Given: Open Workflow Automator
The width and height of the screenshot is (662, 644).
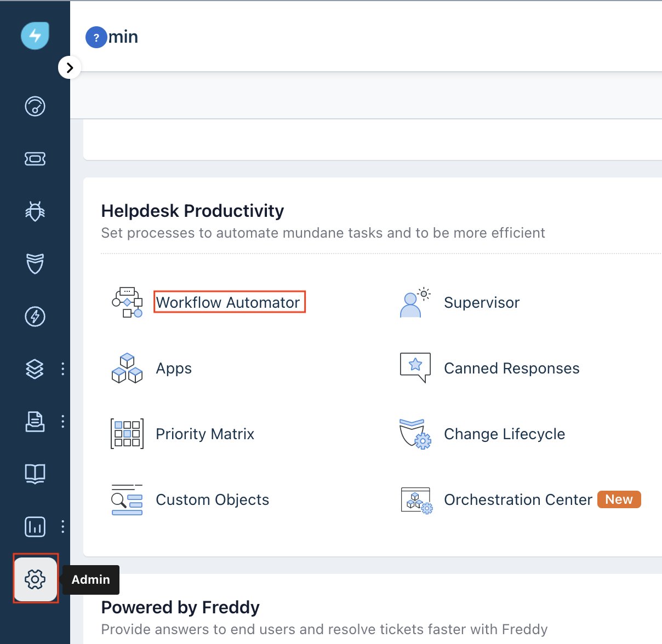Looking at the screenshot, I should pyautogui.click(x=229, y=302).
